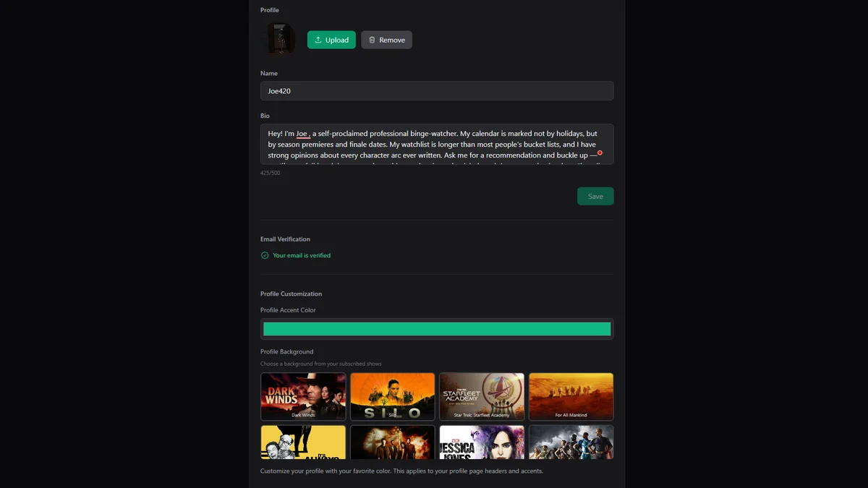Click the green verified checkmark icon
868x488 pixels.
coord(265,255)
